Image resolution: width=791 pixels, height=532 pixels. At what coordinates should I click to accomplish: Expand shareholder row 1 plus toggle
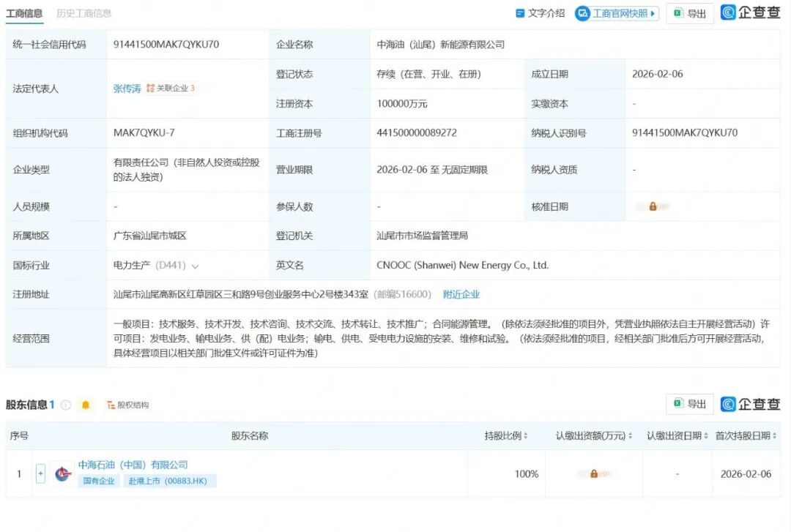click(41, 473)
